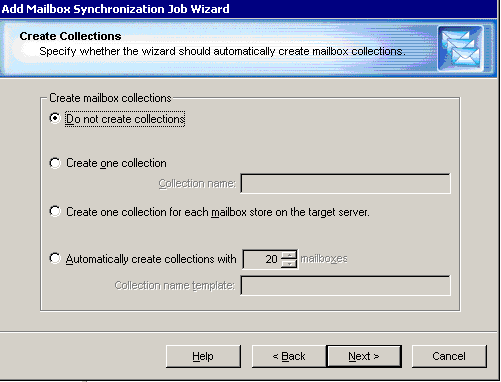Cancel the synchronization job wizard
This screenshot has width=501, height=382.
point(449,356)
